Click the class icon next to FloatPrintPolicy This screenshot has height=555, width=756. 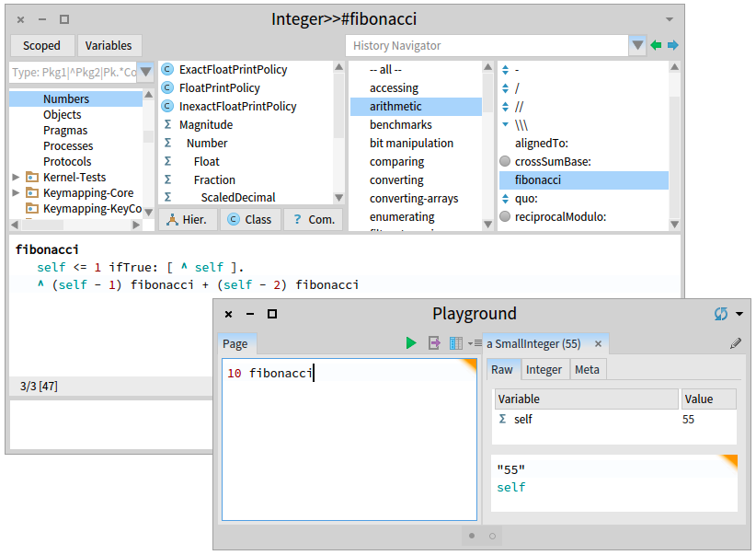(167, 88)
